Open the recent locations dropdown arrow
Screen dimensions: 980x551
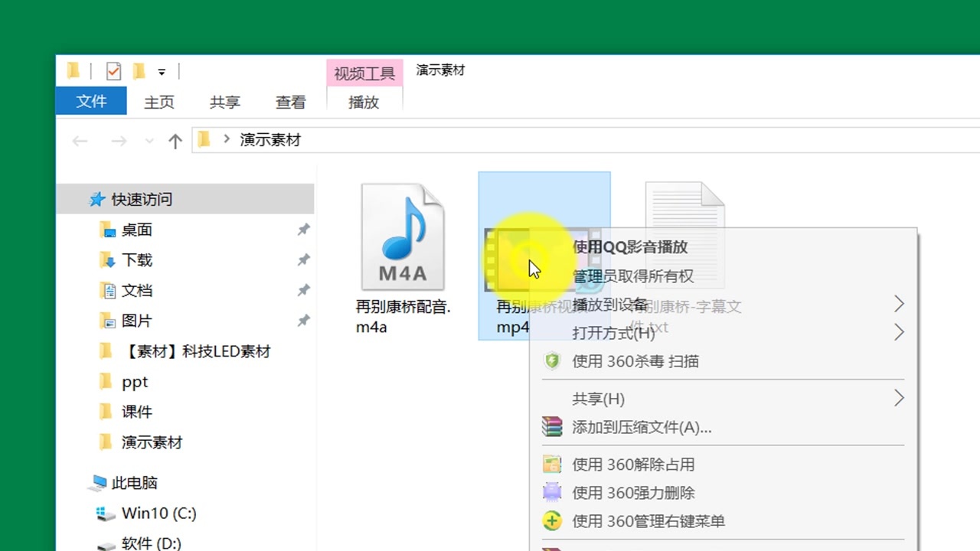coord(149,141)
